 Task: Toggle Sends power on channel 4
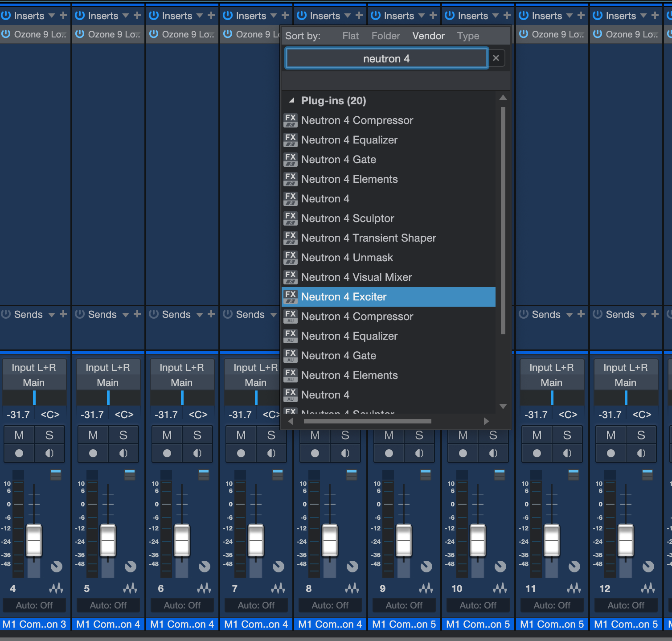pos(6,314)
